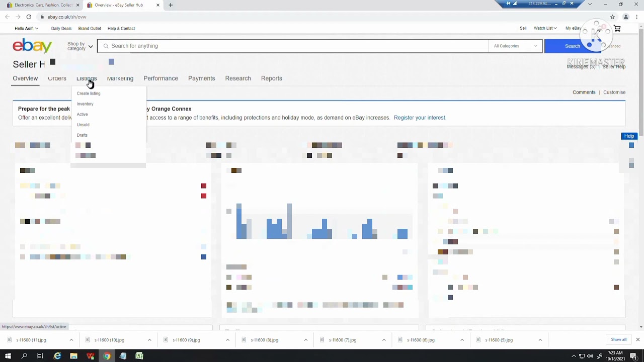644x362 pixels.
Task: Open the shopping cart icon
Action: pos(617,28)
